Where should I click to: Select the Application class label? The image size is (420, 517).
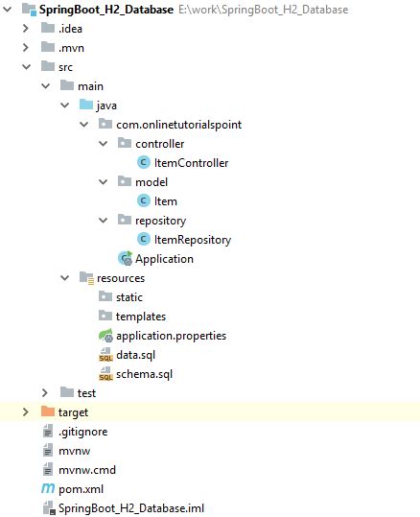[164, 259]
